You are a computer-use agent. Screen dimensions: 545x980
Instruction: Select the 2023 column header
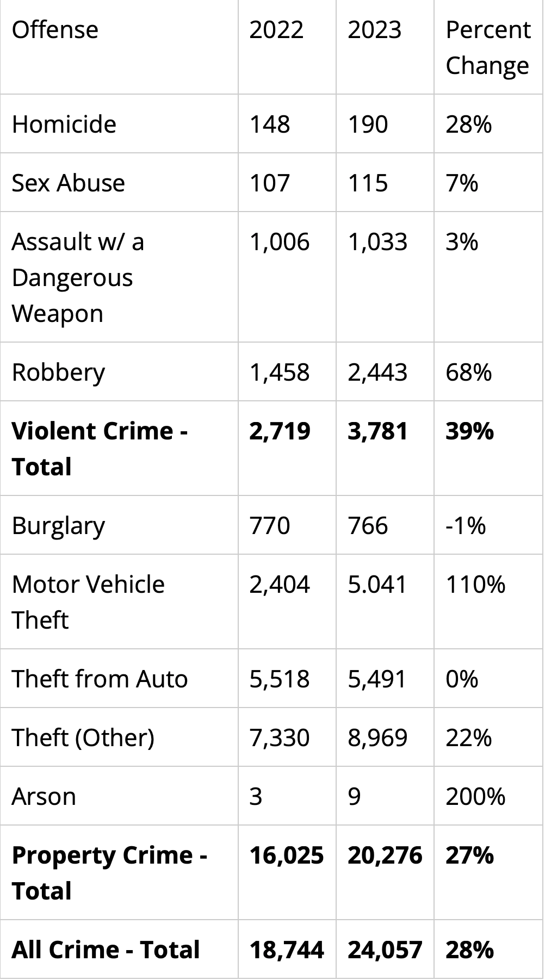[374, 29]
